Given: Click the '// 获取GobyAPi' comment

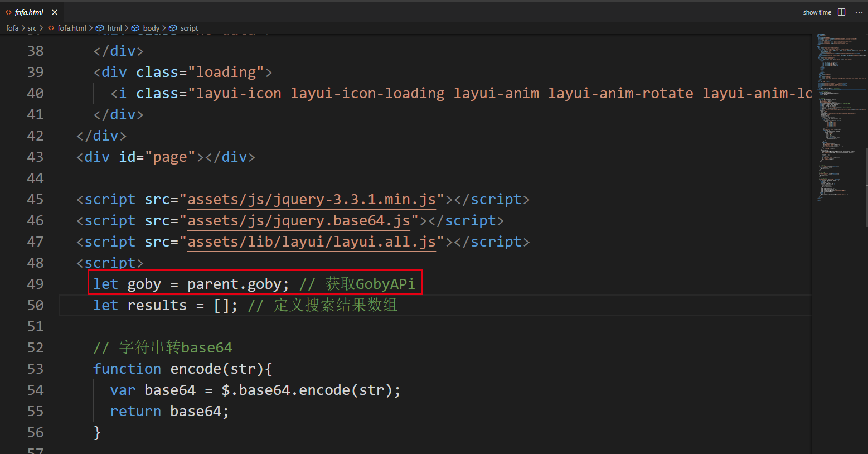Looking at the screenshot, I should tap(357, 284).
